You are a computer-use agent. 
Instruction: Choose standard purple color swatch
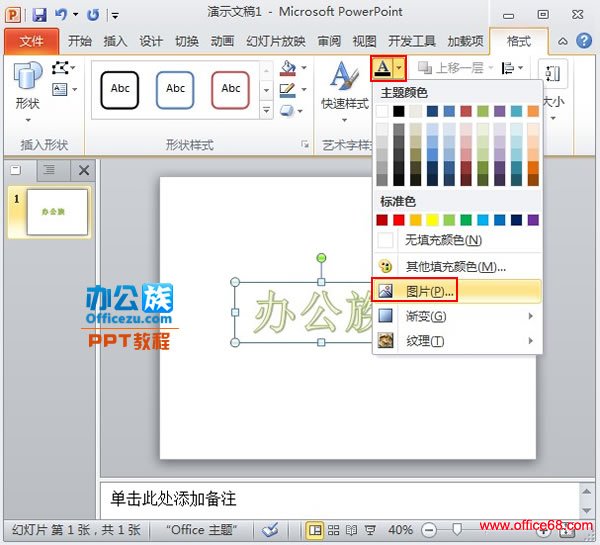tap(533, 220)
